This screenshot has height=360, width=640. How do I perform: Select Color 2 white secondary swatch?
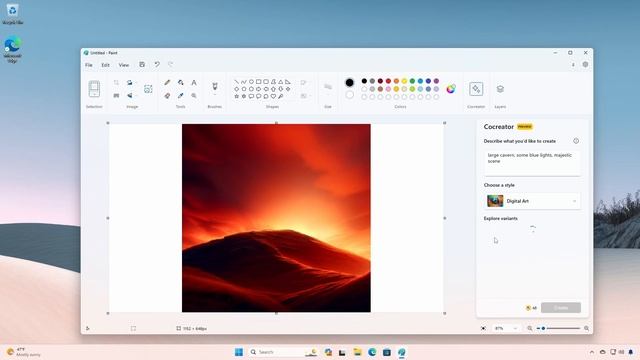point(349,95)
